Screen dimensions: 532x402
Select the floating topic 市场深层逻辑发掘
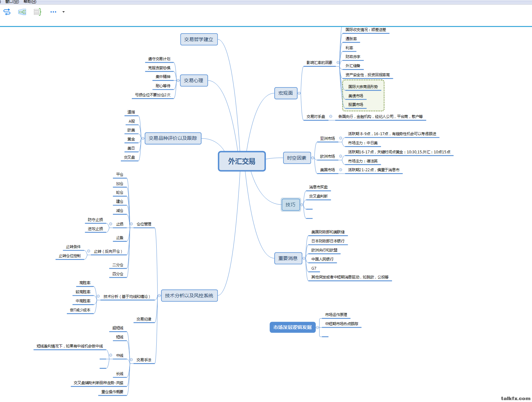[x=293, y=327]
